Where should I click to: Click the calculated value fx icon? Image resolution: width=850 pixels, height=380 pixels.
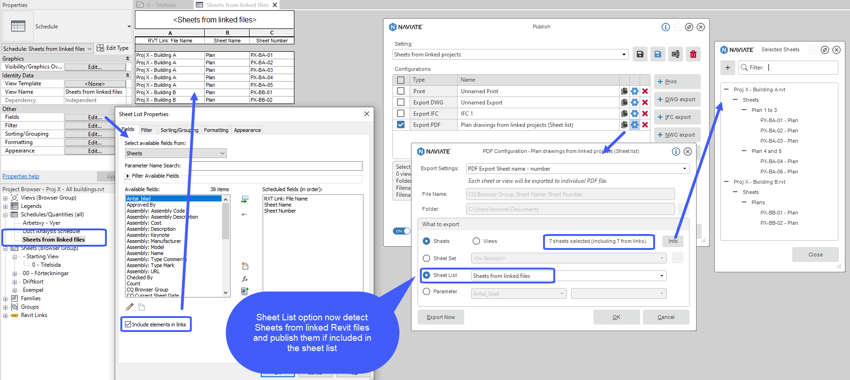point(244,279)
